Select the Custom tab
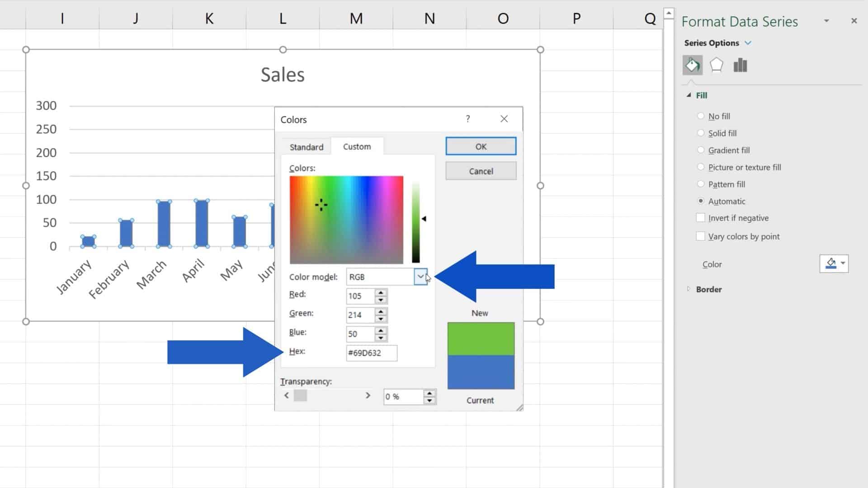This screenshot has height=488, width=868. click(x=357, y=146)
